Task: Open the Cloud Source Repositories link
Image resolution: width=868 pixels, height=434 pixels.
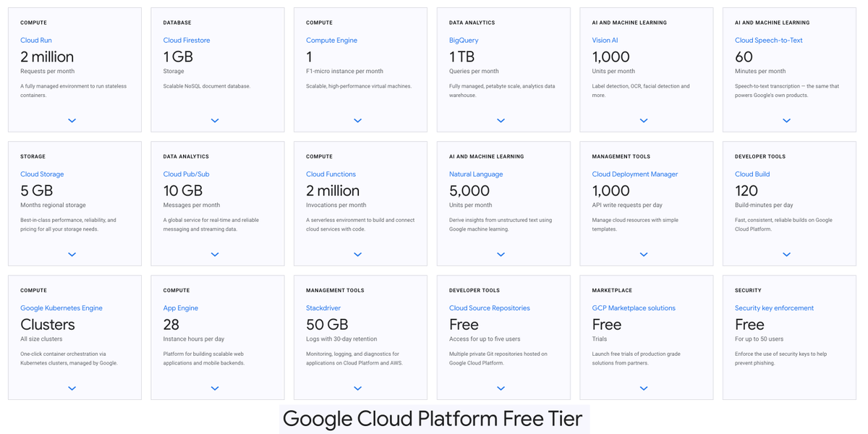Action: [490, 308]
